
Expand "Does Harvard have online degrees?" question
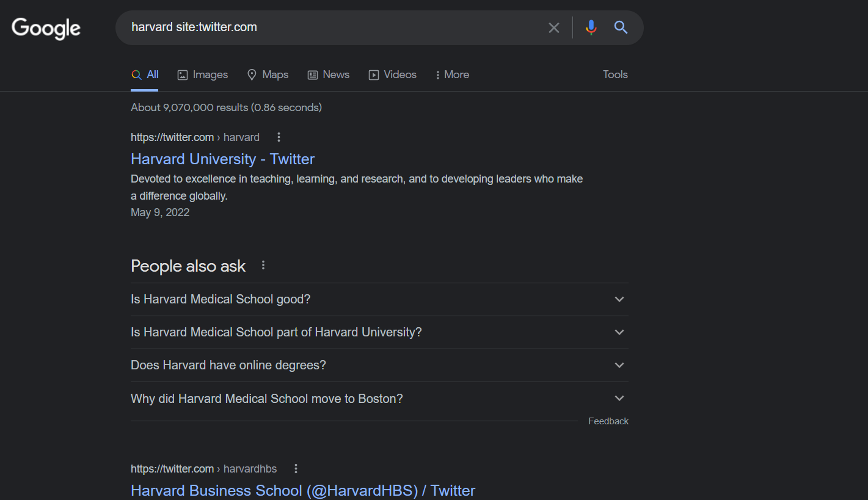click(x=379, y=365)
